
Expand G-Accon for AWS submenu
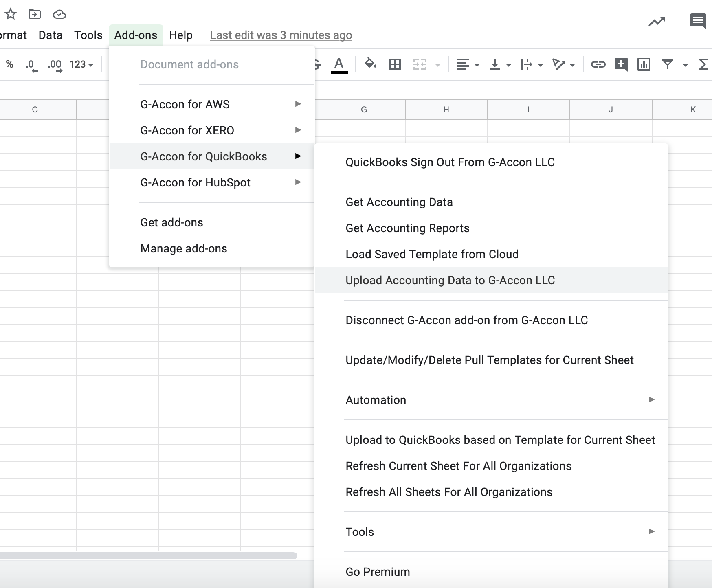pyautogui.click(x=212, y=104)
